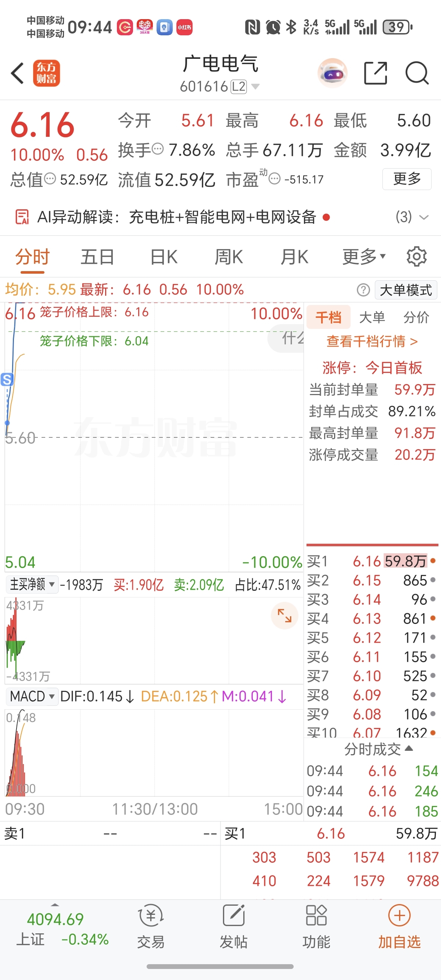Tap the L2 badge next to 601616
This screenshot has height=980, width=441.
[x=239, y=87]
